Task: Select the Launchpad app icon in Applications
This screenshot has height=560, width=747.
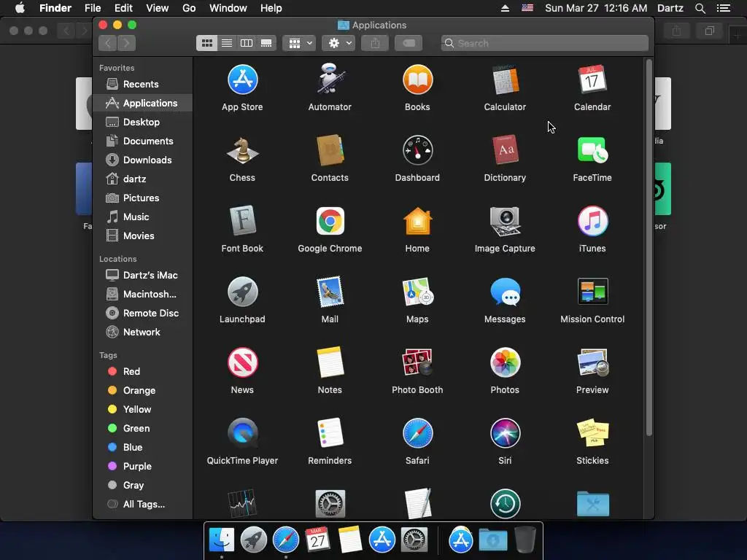Action: (242, 292)
